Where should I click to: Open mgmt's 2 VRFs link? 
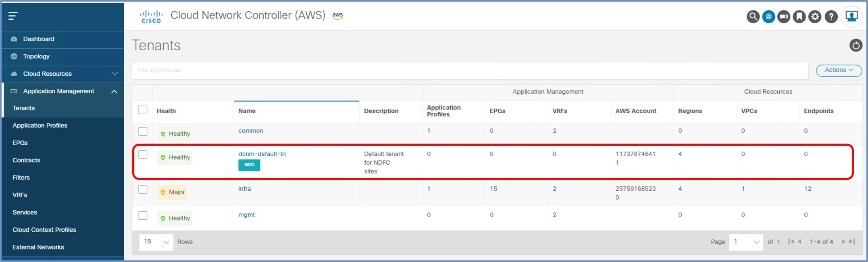554,215
